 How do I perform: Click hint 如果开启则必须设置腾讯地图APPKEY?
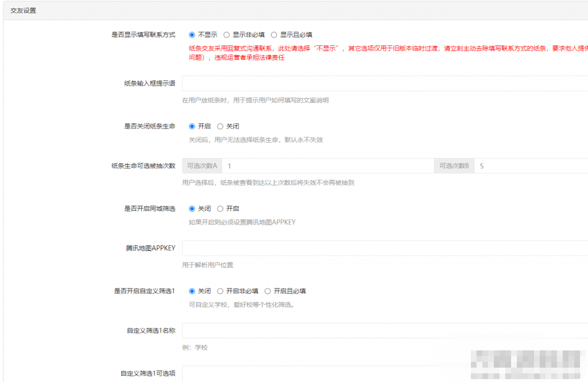242,222
